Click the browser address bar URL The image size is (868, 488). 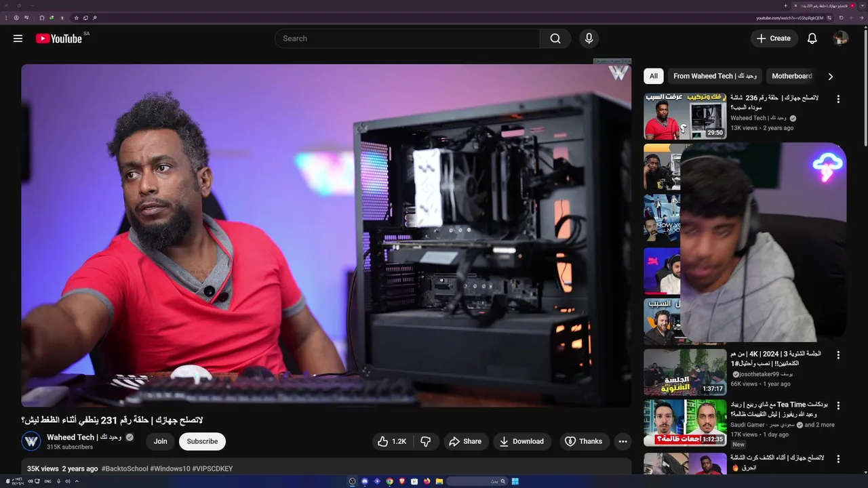click(x=789, y=18)
